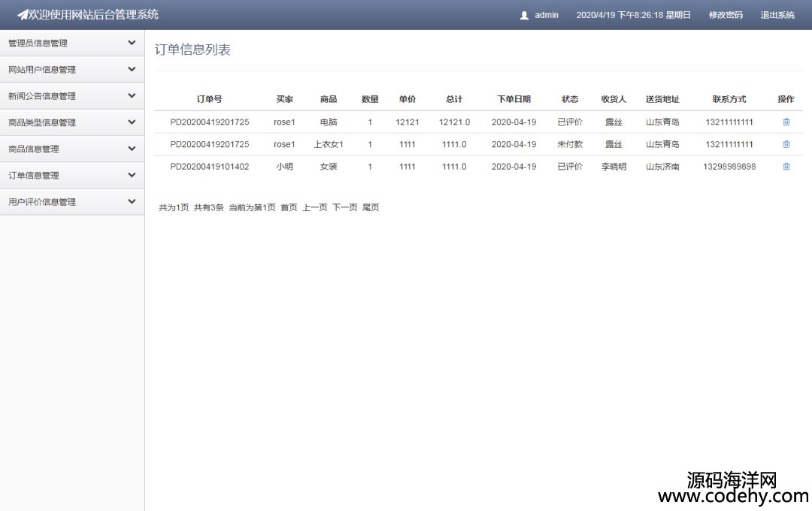Click the 送货地址 column header
Screen dimensions: 812x511
[x=662, y=99]
